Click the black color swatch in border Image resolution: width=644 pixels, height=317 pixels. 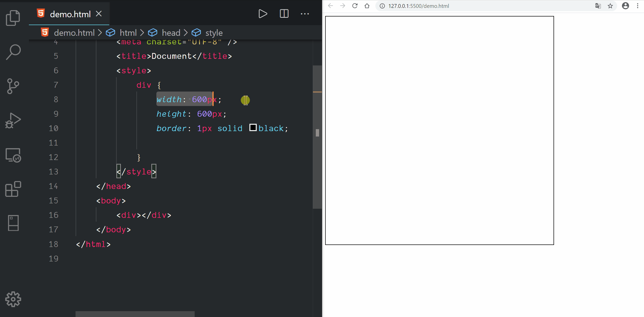pyautogui.click(x=253, y=128)
